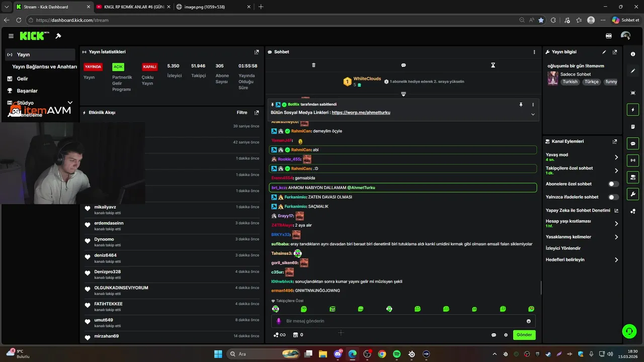Viewport: 644px width, 362px height.
Task: Click the chat bubble icon next to the settings gear
Action: tap(494, 335)
